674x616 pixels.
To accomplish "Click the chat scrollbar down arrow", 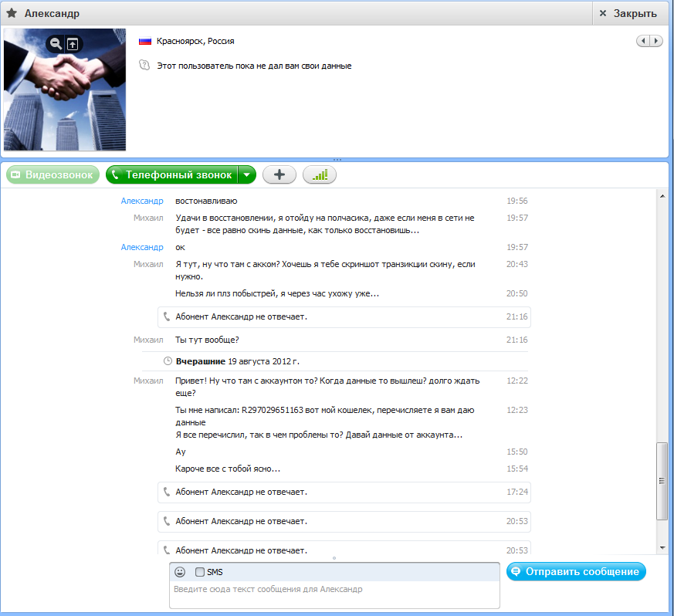I will pos(662,547).
